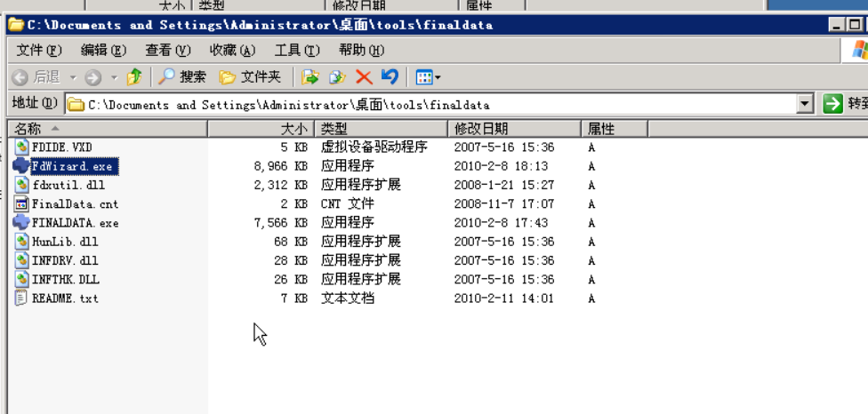Click the 虚拟设备驱动程序 type cell
Image resolution: width=868 pixels, height=414 pixels.
pyautogui.click(x=374, y=147)
